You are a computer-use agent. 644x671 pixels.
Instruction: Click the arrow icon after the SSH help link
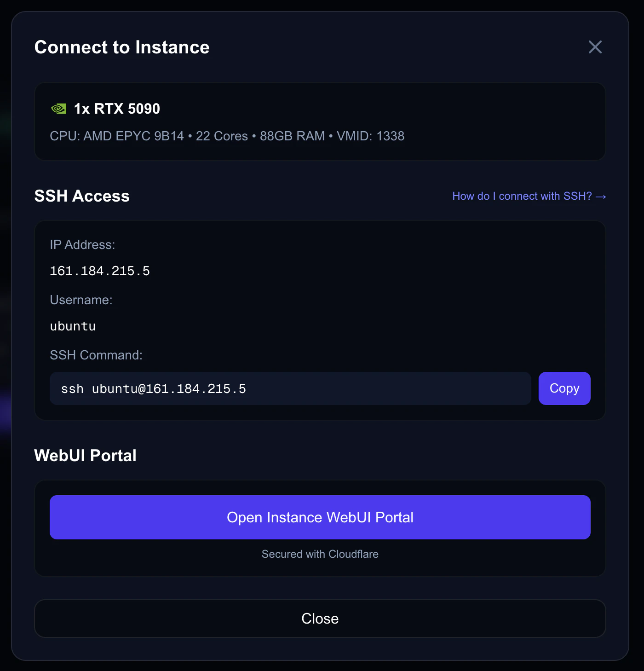coord(601,196)
